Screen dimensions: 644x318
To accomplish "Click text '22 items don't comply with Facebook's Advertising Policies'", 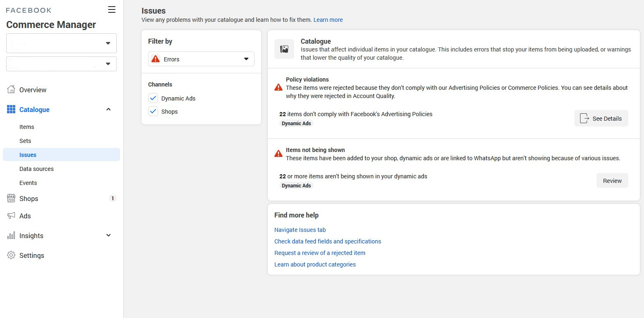I will tap(356, 114).
